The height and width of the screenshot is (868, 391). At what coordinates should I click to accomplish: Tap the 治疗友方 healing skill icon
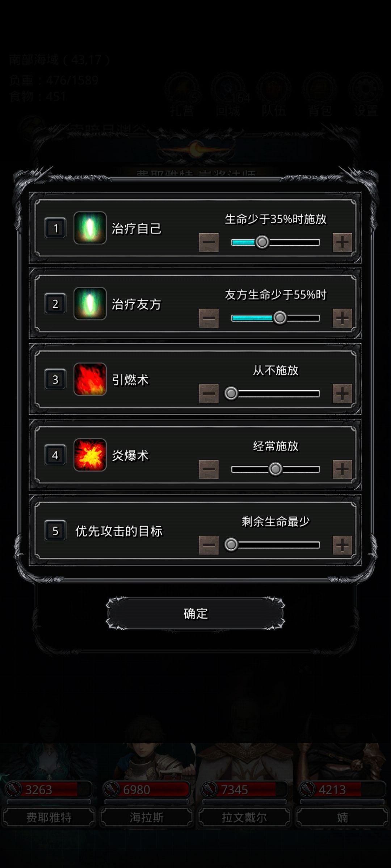(90, 303)
